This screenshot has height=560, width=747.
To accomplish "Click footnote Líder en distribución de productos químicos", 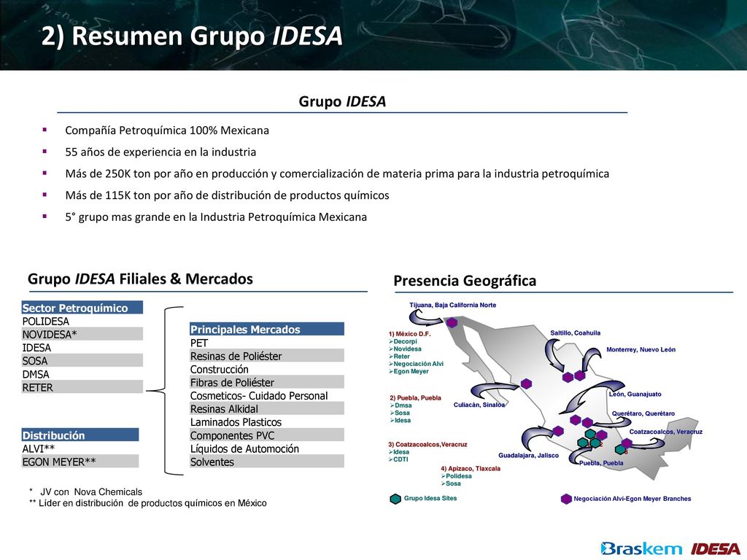I will click(x=147, y=503).
